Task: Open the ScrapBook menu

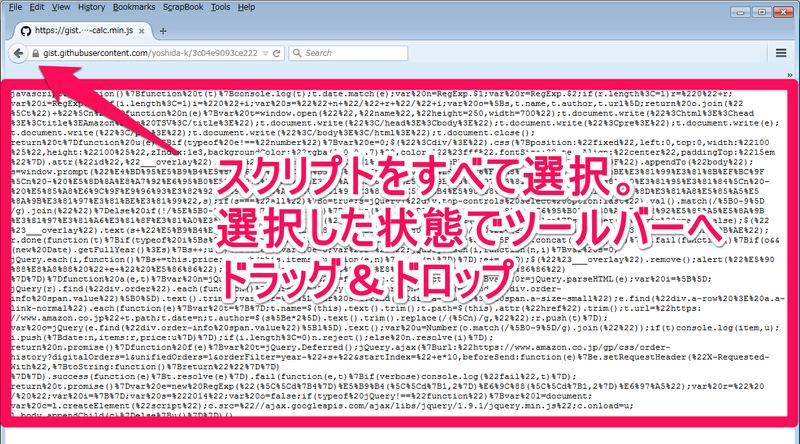Action: click(x=183, y=7)
